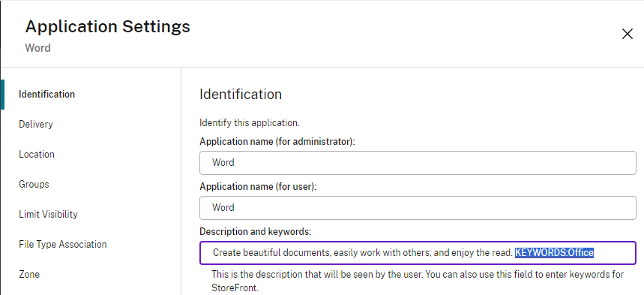Go to the Location section
This screenshot has height=295, width=644.
(x=37, y=155)
